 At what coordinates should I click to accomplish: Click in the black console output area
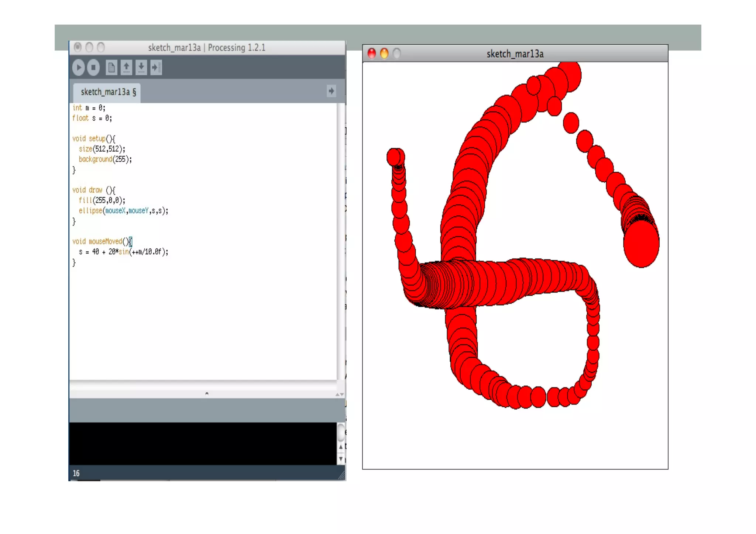coord(202,443)
